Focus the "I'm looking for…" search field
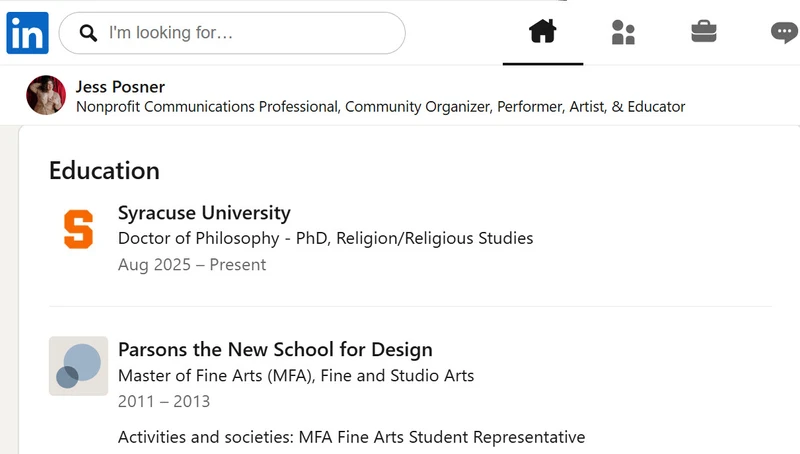The height and width of the screenshot is (454, 800). tap(232, 33)
